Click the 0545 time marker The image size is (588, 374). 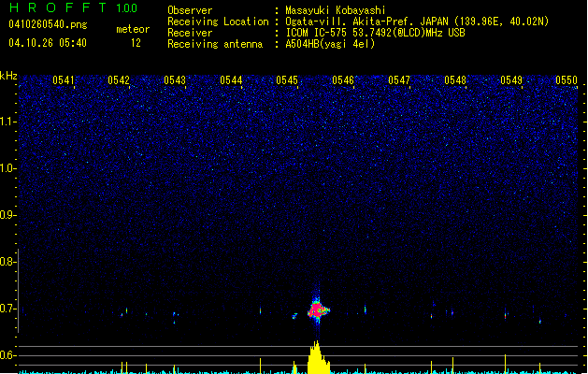coord(287,79)
